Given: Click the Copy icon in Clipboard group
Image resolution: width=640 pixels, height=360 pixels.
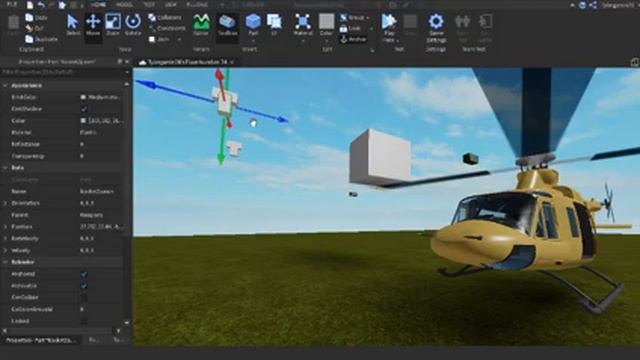Looking at the screenshot, I should 29,18.
